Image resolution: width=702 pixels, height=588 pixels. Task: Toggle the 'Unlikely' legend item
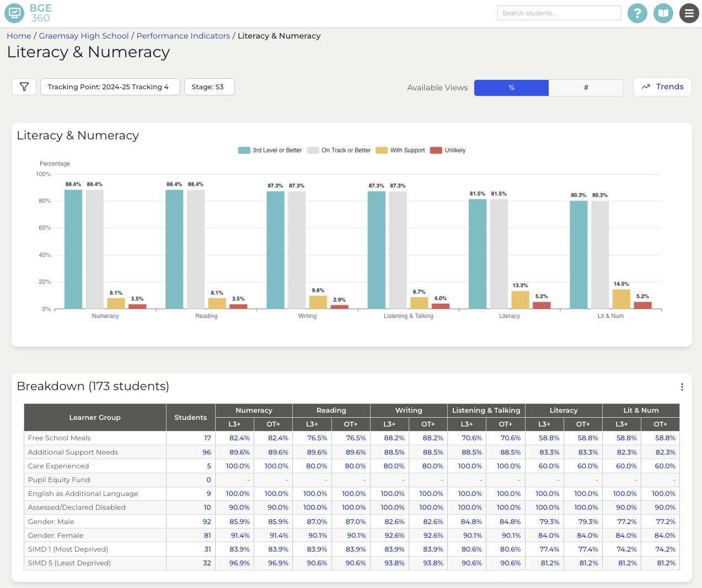point(447,150)
